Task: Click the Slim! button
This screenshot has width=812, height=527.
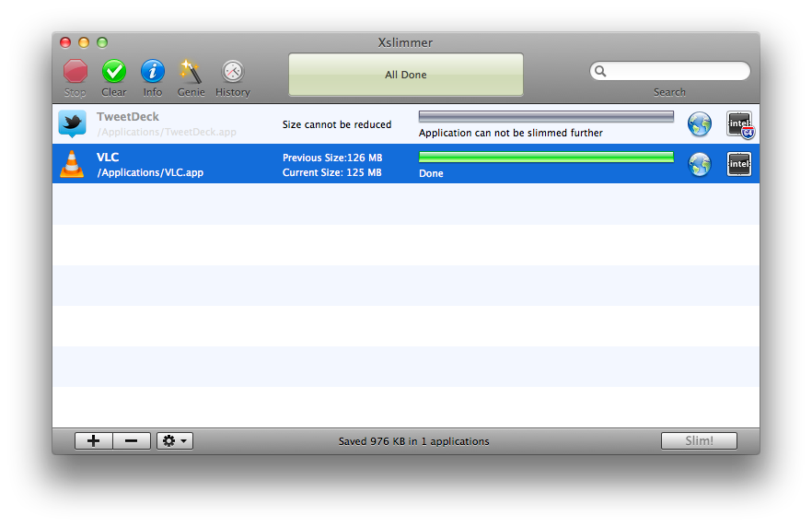Action: 699,441
